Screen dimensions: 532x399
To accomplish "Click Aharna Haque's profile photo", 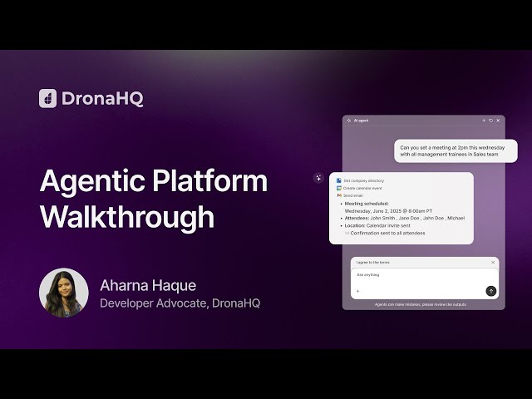I will point(64,293).
